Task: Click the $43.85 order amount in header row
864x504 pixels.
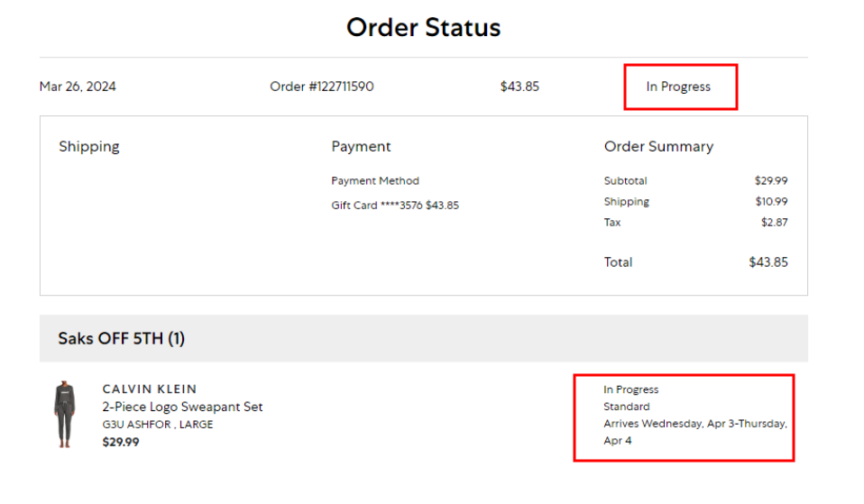Action: click(x=519, y=87)
